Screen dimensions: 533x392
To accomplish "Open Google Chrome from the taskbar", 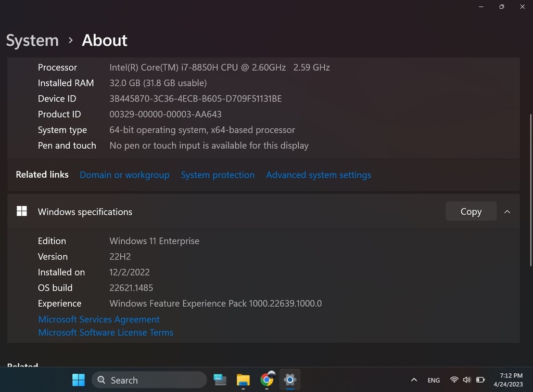I will [x=267, y=380].
